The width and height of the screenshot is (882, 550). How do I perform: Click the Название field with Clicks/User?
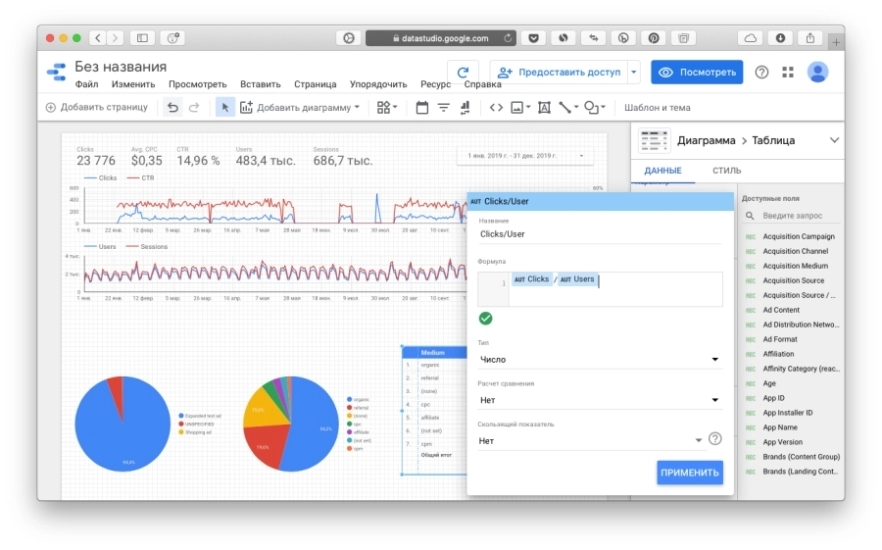click(x=599, y=234)
